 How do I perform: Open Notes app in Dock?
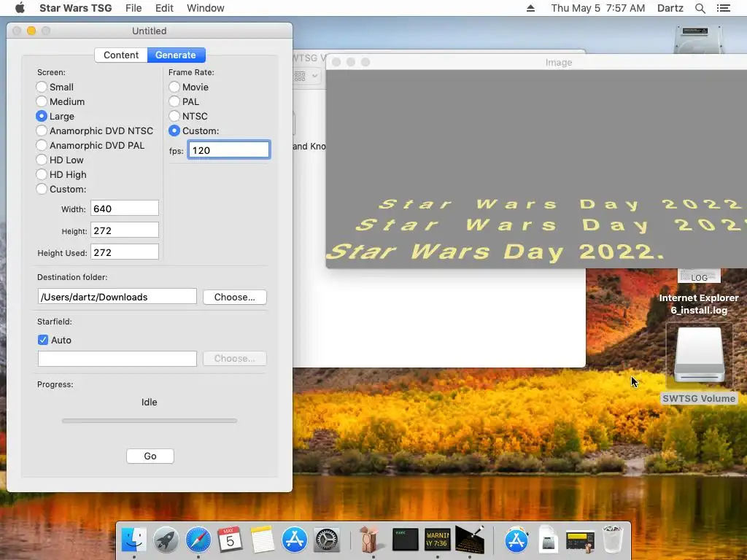262,540
